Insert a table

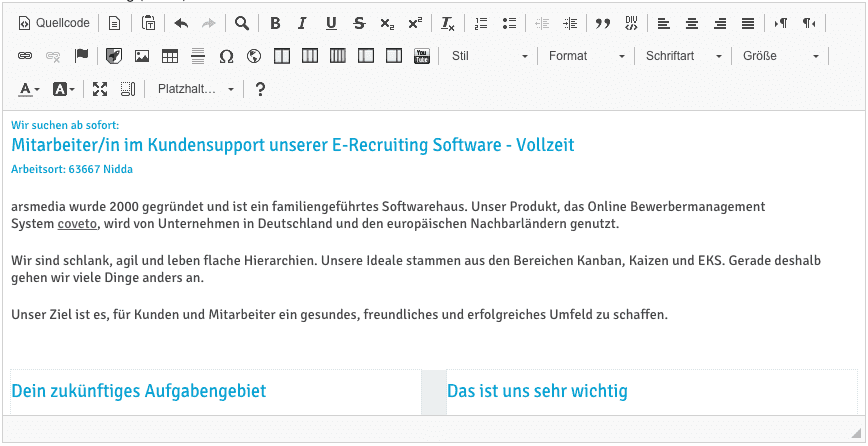coord(170,56)
